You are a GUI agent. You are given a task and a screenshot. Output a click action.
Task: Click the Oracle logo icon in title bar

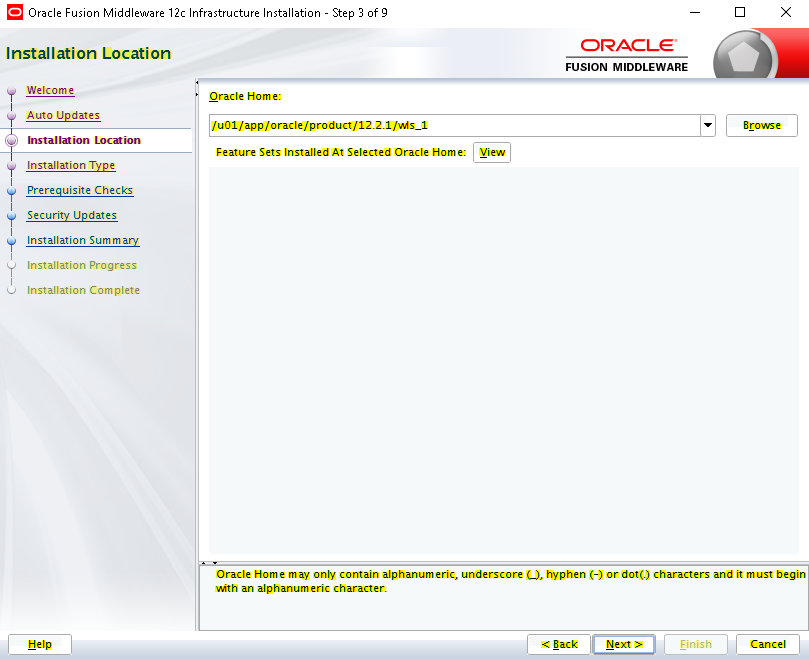[15, 12]
